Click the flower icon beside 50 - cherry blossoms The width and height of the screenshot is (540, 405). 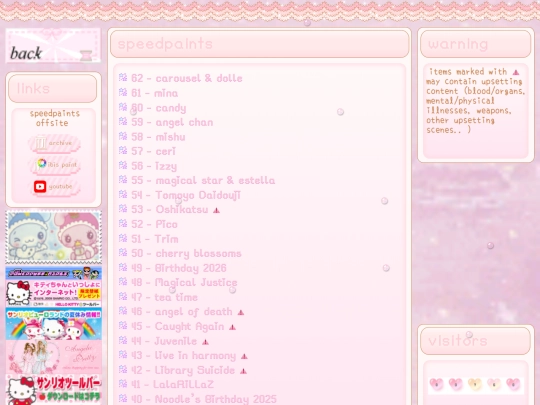[123, 252]
